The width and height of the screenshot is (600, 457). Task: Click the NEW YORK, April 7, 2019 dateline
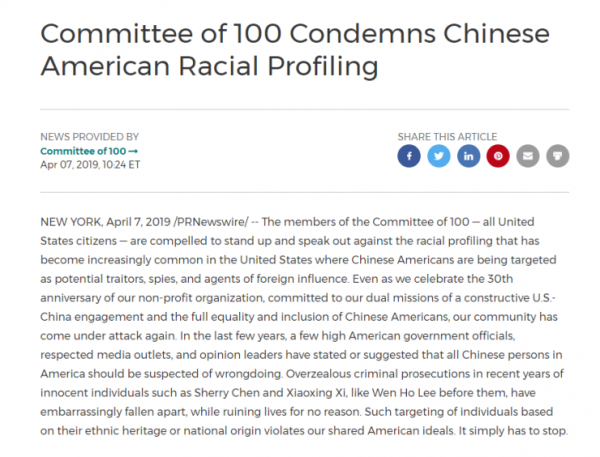105,222
